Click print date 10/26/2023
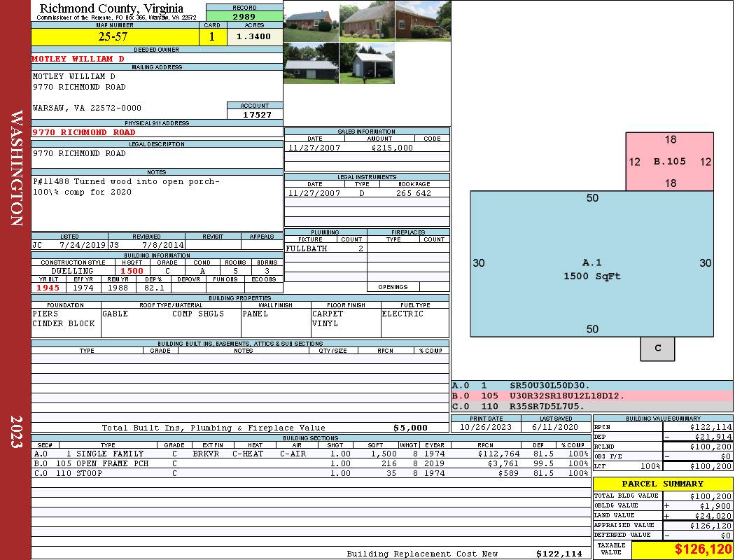Image resolution: width=735 pixels, height=560 pixels. coord(486,427)
